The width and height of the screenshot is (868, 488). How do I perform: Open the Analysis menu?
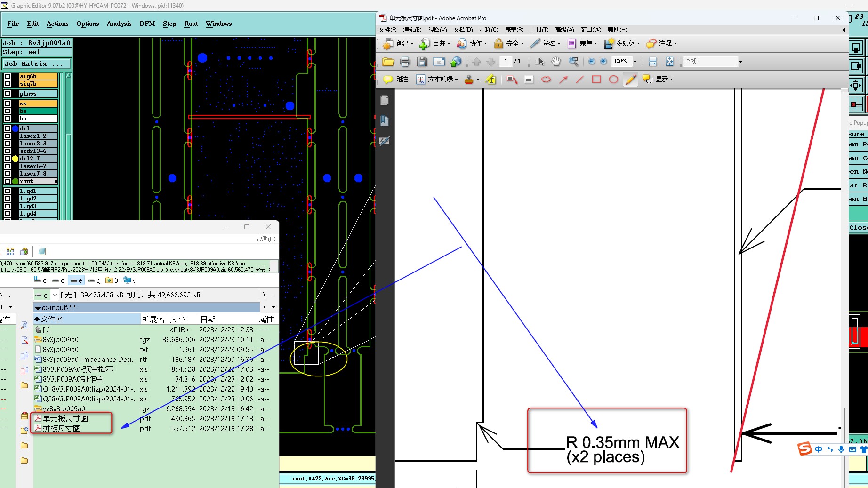coord(119,24)
